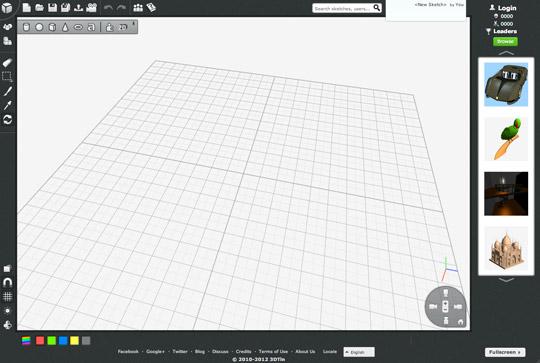Viewport: 540px width, 363px height.
Task: Click the top arrow on the navigation pad
Action: [x=445, y=293]
